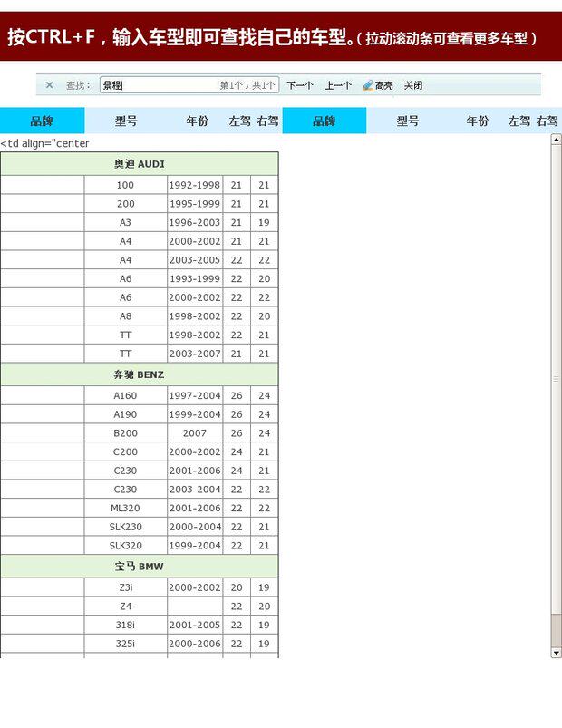Select the 宝马 BMW group header
Viewport: 562px width, 728px height.
coord(140,567)
